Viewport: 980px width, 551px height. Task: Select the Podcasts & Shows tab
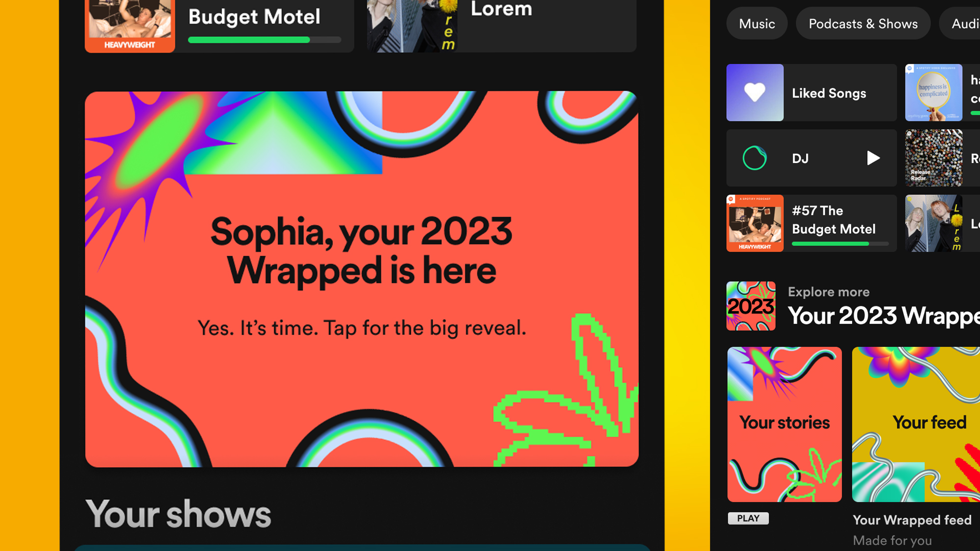tap(863, 24)
